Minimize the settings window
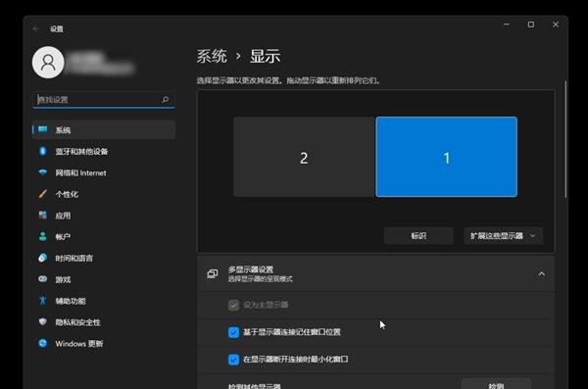588x389 pixels. coord(507,24)
